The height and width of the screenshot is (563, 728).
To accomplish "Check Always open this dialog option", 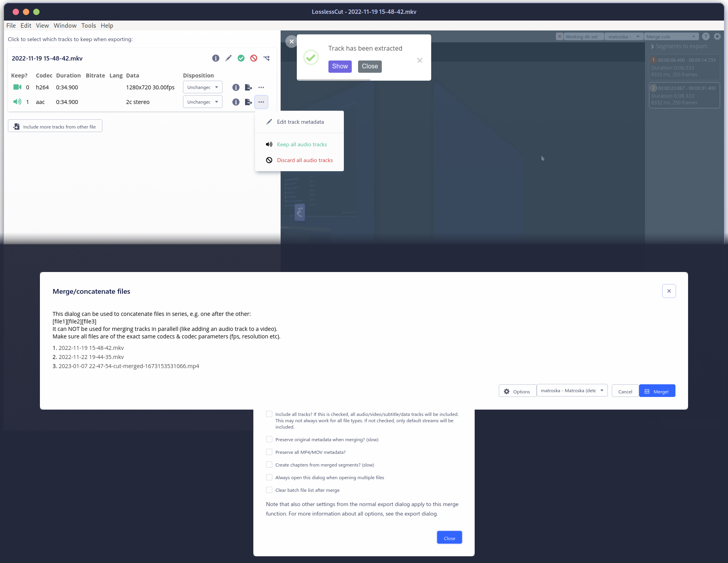I will pyautogui.click(x=269, y=477).
